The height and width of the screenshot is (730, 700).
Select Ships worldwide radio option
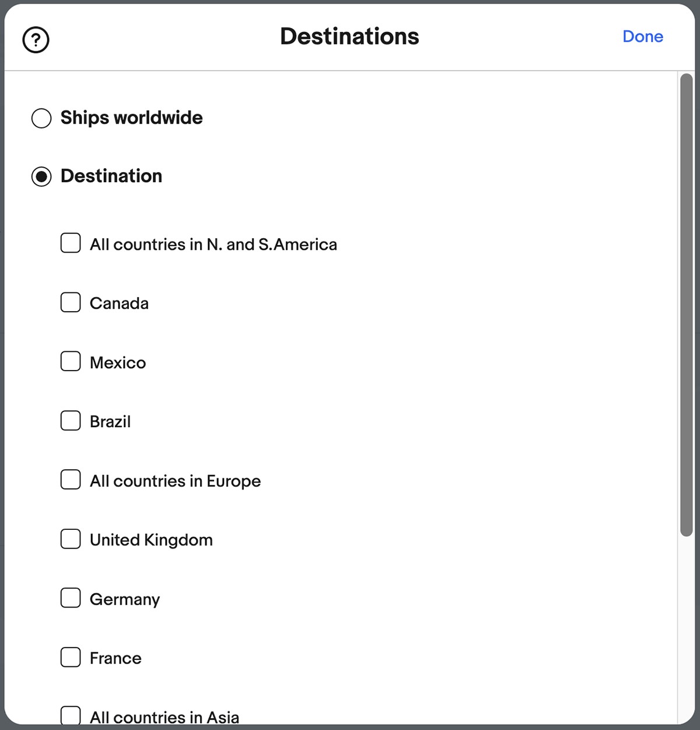41,118
